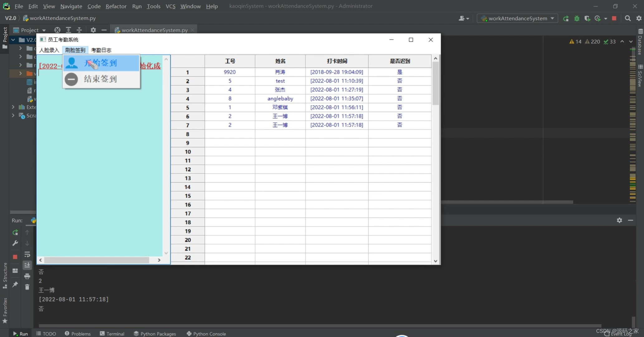644x337 pixels.
Task: Open Run panel settings gear
Action: pyautogui.click(x=619, y=220)
